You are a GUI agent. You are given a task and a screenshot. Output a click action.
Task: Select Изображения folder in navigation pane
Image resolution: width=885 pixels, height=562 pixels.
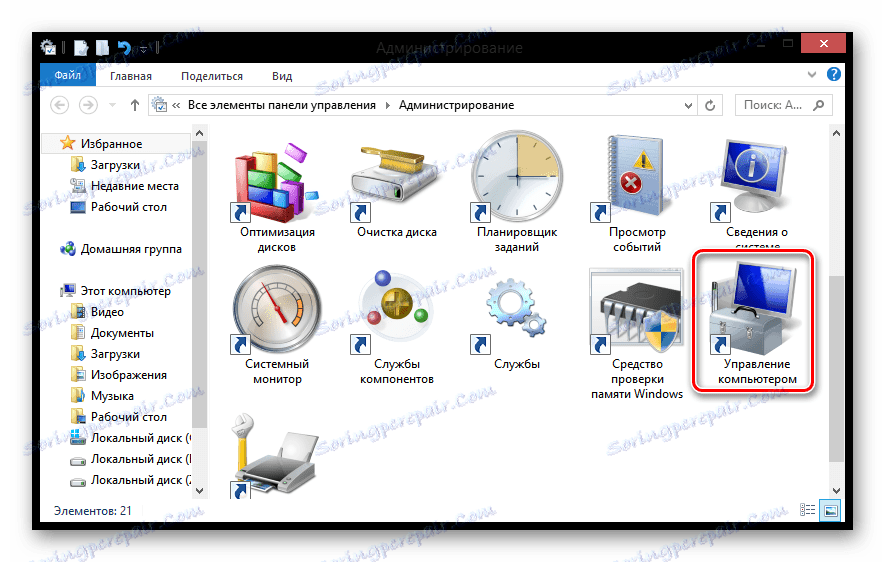point(128,375)
